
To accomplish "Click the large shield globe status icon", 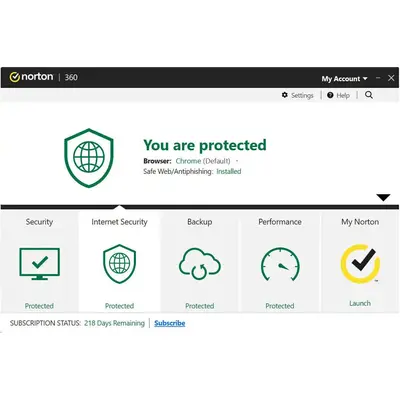I will point(89,158).
